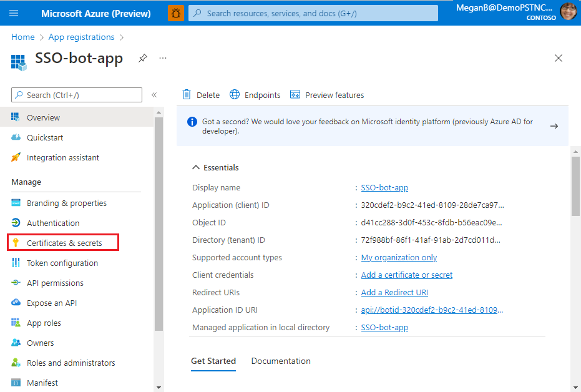581x392 pixels.
Task: Go to Home breadcrumb
Action: 23,37
